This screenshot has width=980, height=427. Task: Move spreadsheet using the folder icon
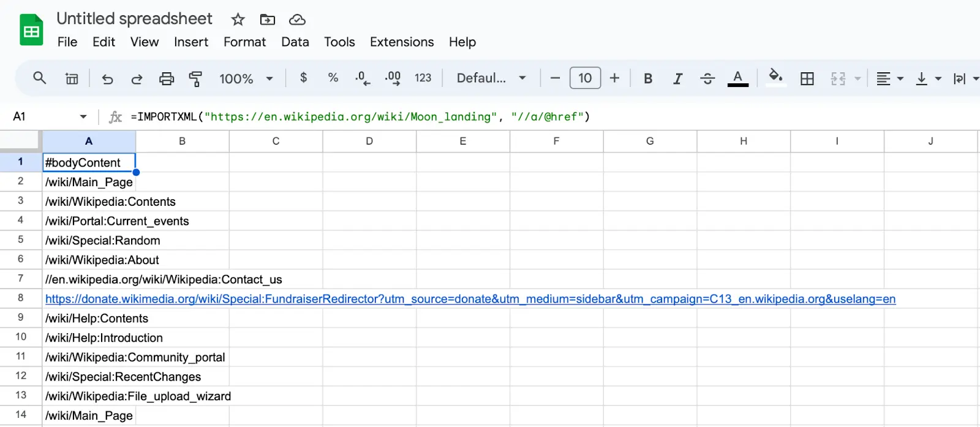pos(268,20)
